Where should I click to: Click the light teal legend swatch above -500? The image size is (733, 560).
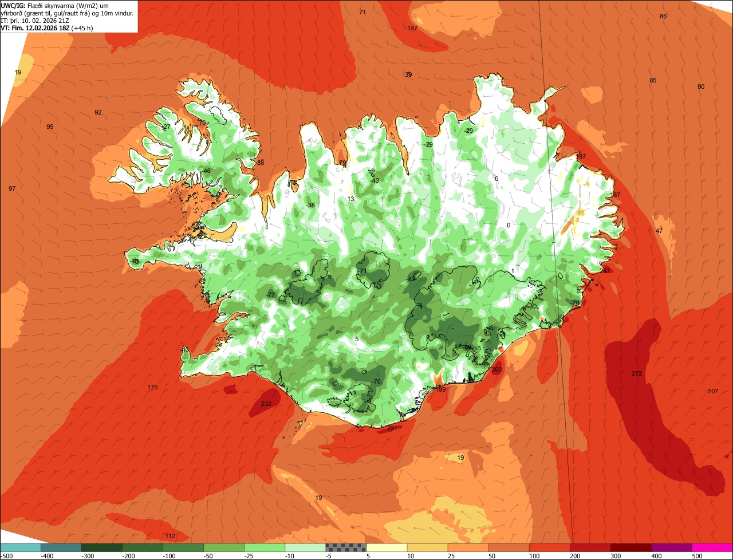pos(21,547)
